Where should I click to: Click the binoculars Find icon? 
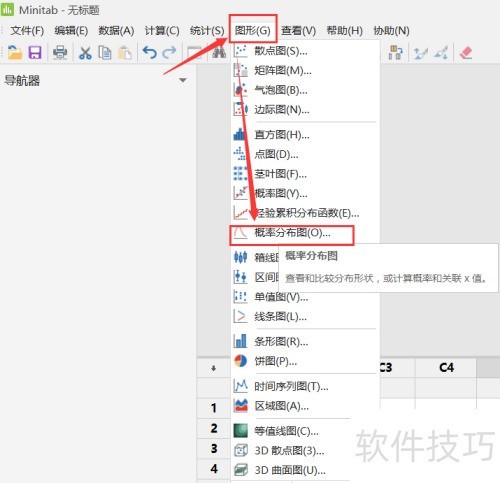(219, 53)
